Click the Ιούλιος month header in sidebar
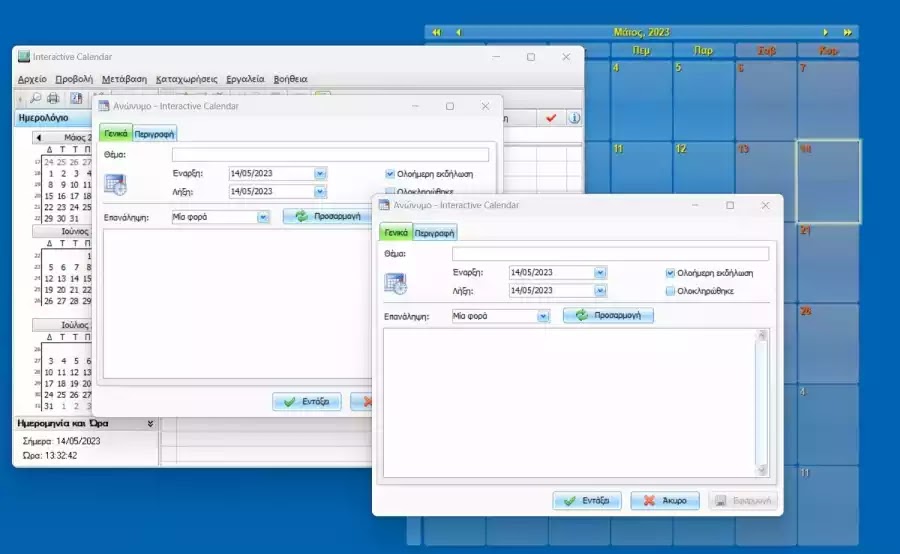This screenshot has height=554, width=900. [62, 325]
